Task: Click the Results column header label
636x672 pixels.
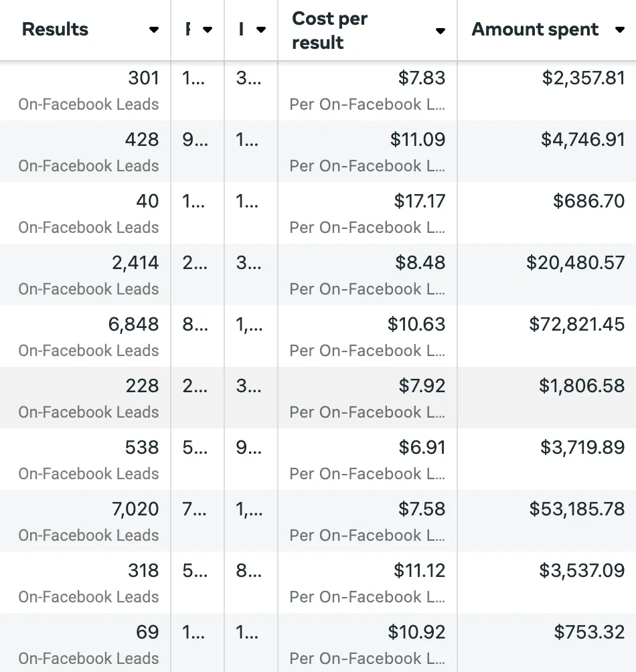Action: pyautogui.click(x=55, y=29)
